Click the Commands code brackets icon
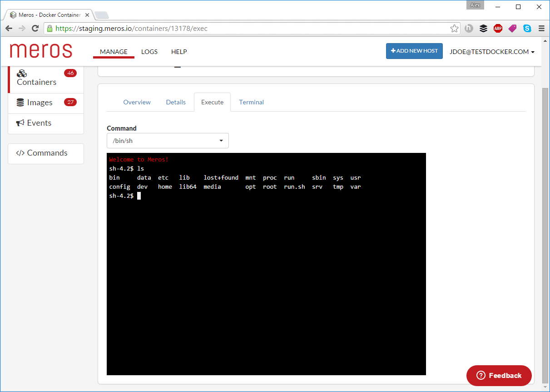Image resolution: width=550 pixels, height=392 pixels. [20, 153]
